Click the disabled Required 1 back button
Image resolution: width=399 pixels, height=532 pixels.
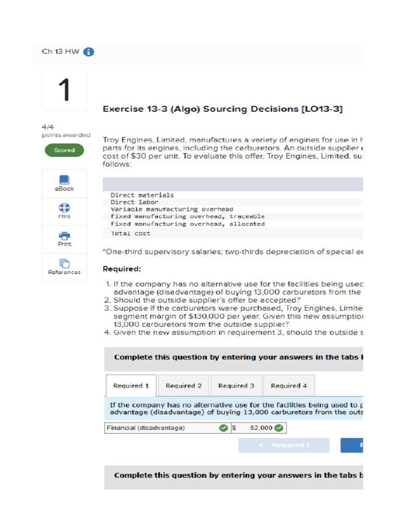[x=284, y=445]
